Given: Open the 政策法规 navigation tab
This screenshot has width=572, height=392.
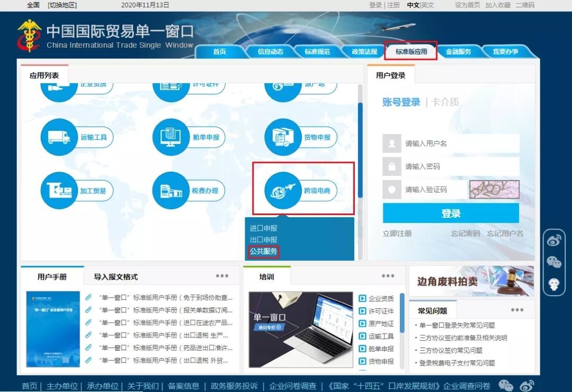Looking at the screenshot, I should pos(364,51).
